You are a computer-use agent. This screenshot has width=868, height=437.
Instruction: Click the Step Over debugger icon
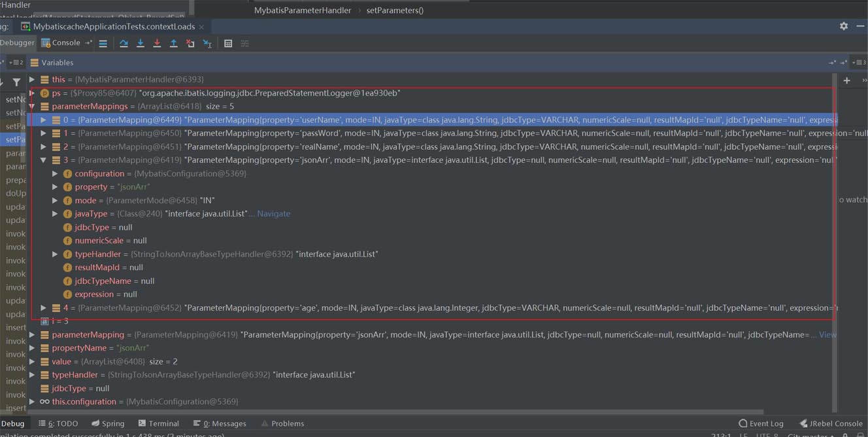(x=124, y=43)
